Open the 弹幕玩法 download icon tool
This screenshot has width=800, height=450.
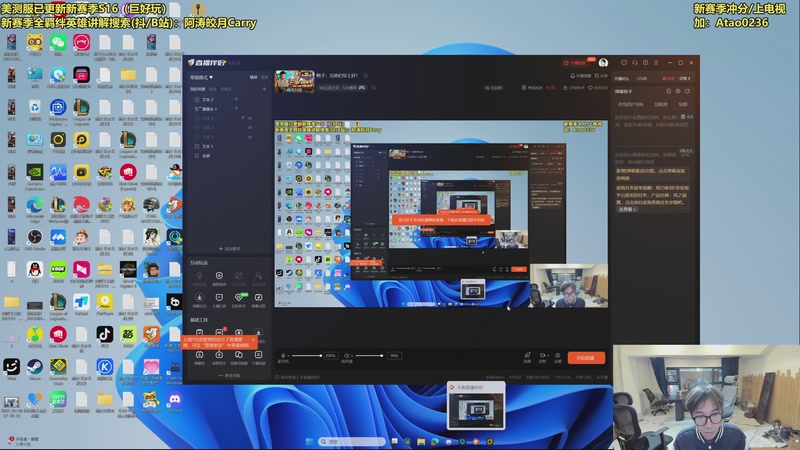pos(199,299)
